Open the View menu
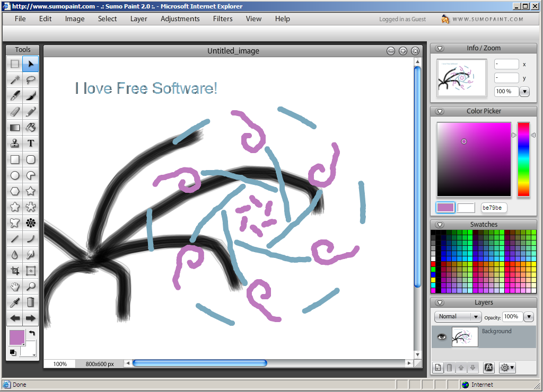 pos(253,19)
